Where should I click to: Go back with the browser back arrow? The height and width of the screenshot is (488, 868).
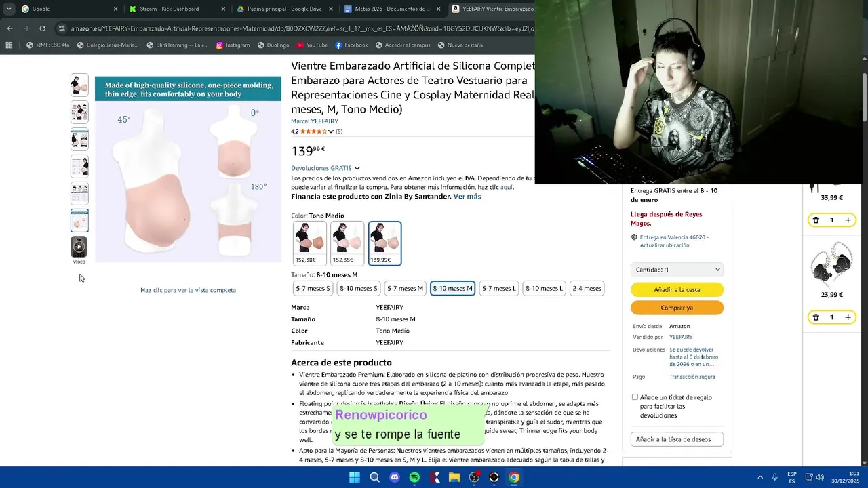point(9,28)
